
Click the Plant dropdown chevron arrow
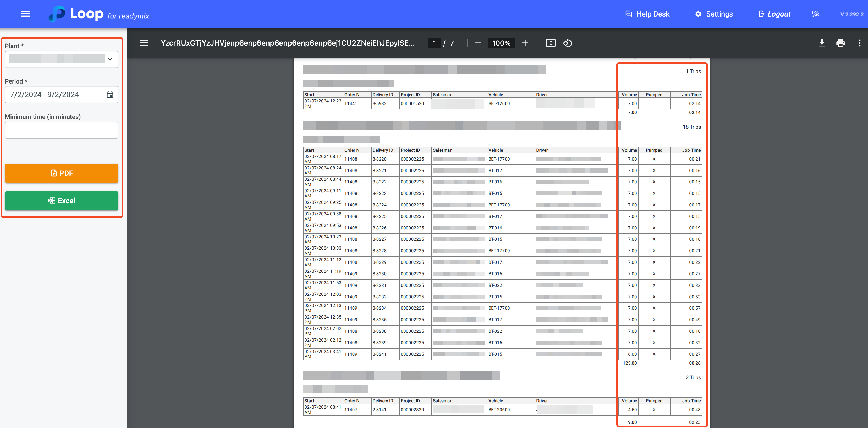[110, 59]
